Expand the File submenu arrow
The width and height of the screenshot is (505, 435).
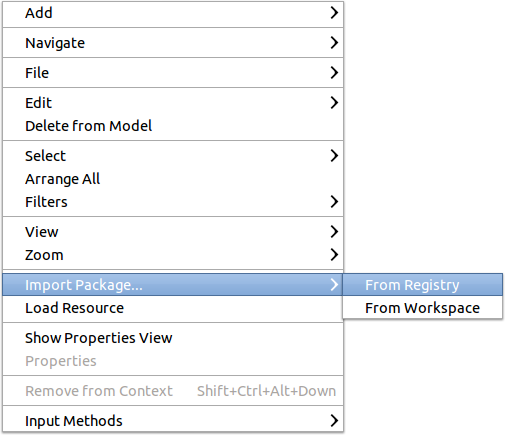click(x=334, y=73)
